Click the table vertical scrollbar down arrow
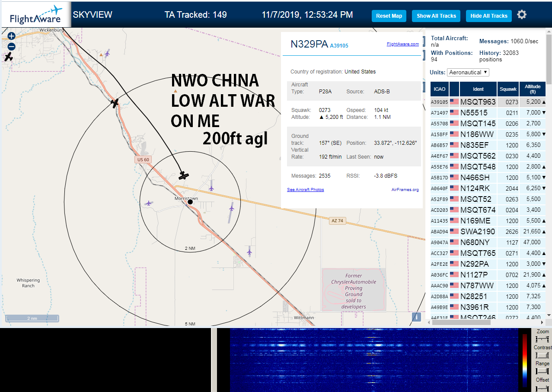552x392 pixels. coord(549,316)
